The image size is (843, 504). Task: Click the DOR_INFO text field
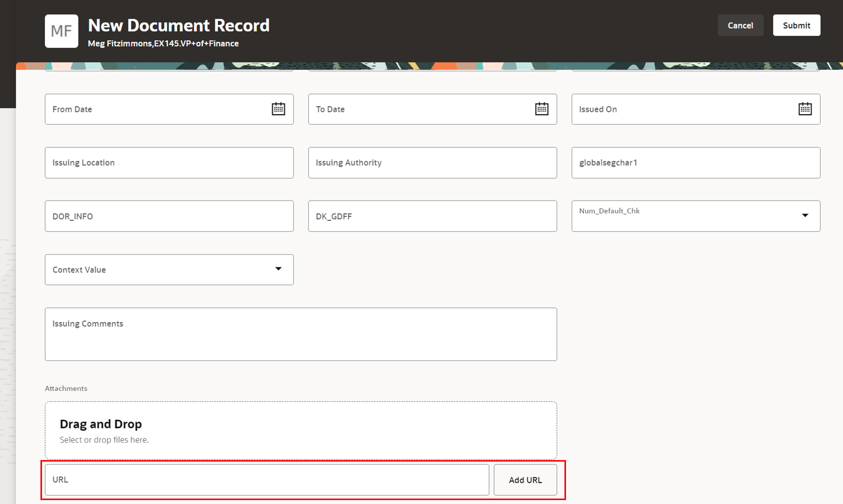(x=169, y=216)
